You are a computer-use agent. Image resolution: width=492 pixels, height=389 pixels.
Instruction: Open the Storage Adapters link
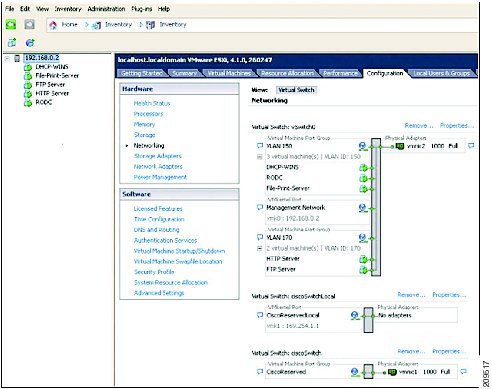click(158, 156)
